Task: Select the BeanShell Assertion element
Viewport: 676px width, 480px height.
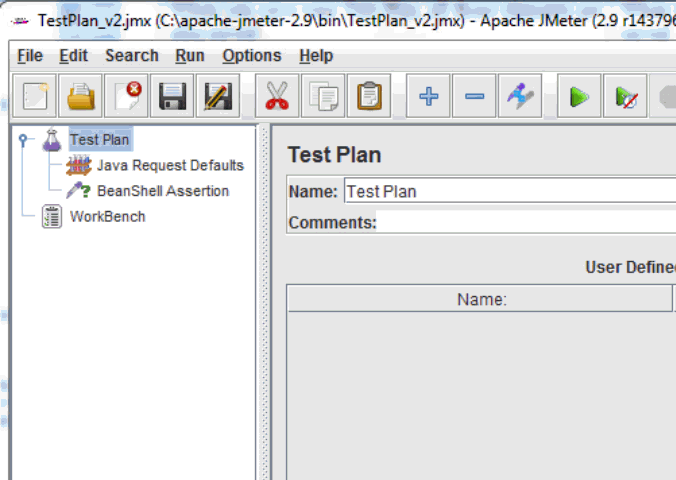Action: coord(162,191)
